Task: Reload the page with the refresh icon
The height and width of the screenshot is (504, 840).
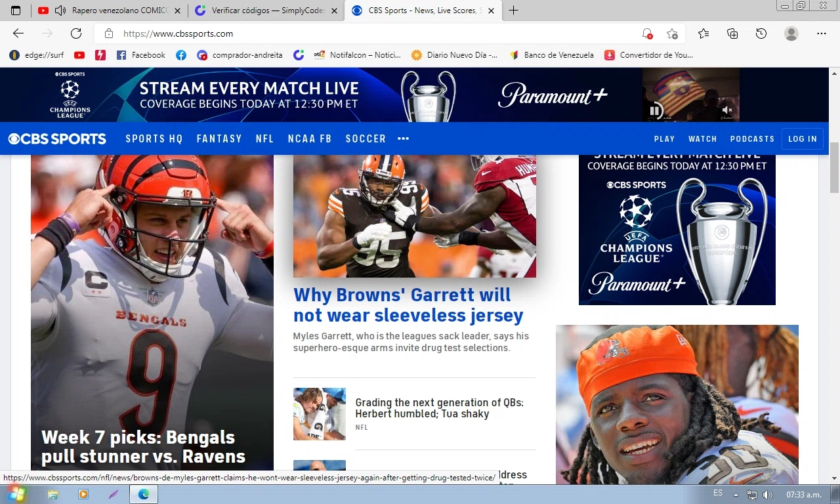Action: click(x=76, y=33)
